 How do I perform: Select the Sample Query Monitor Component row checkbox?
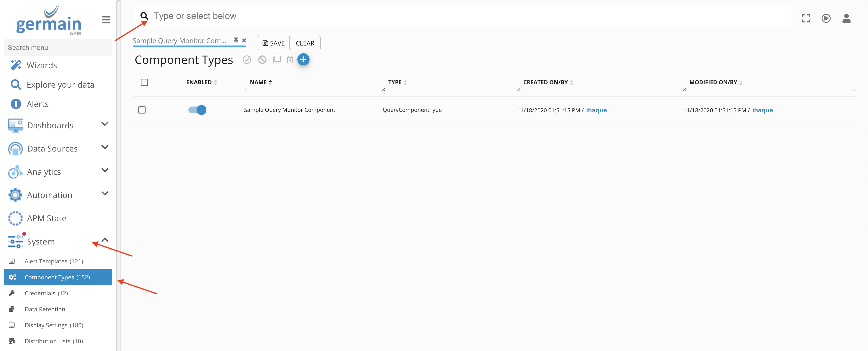pos(142,110)
